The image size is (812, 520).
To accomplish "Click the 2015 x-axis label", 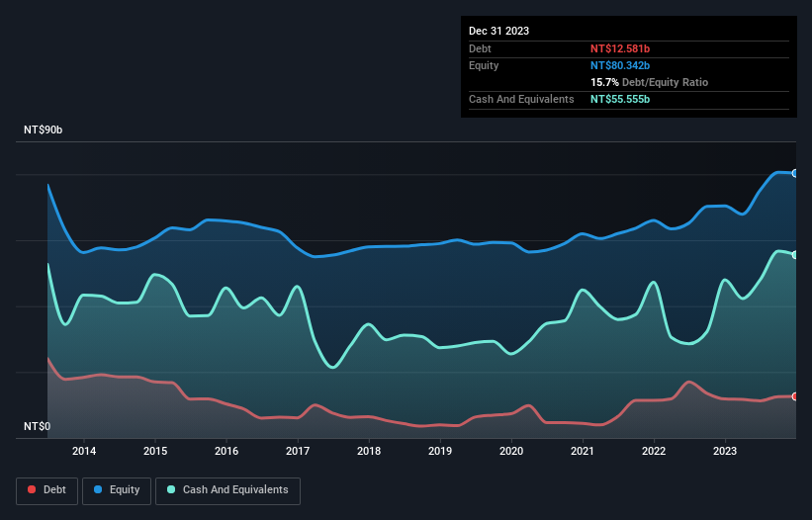I will [155, 451].
